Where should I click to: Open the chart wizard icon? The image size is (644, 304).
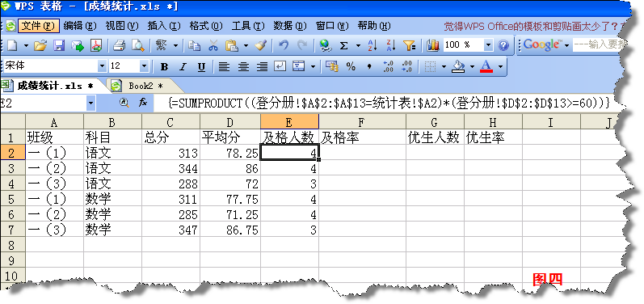[x=433, y=45]
